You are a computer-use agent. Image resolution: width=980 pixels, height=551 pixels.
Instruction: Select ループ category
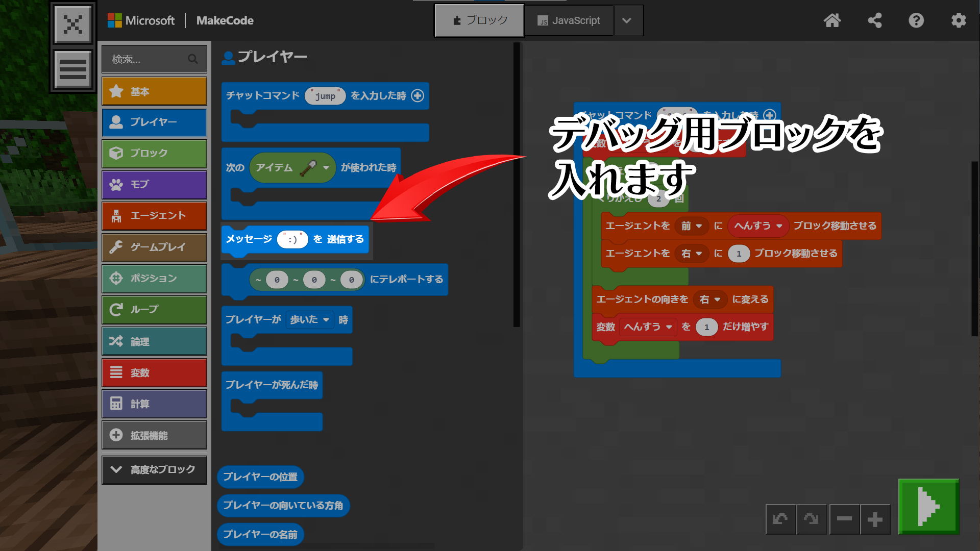point(154,310)
